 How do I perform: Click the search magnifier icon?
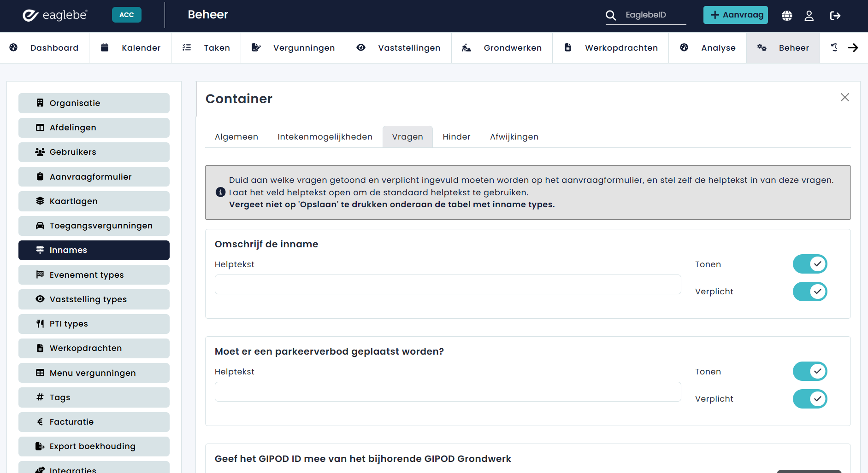[x=611, y=15]
